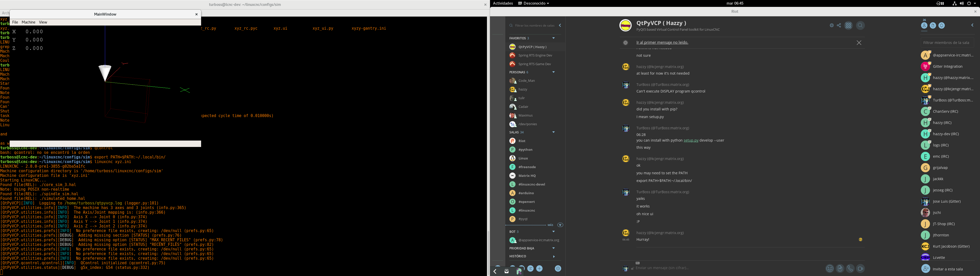Screen dimensions: 980x276
Task: Open user settings gear at sidebar bottom
Action: [x=558, y=268]
